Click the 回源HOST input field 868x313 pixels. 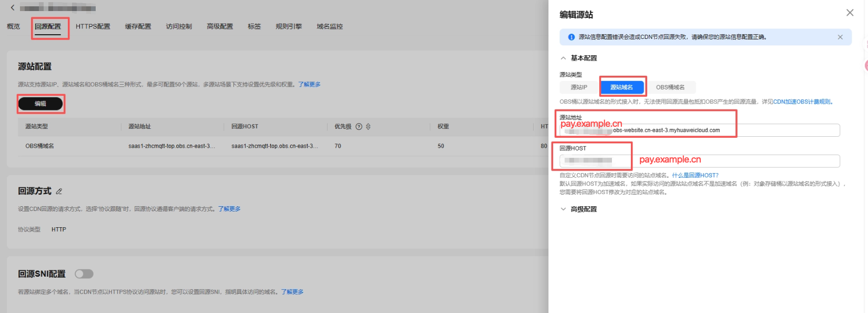700,160
